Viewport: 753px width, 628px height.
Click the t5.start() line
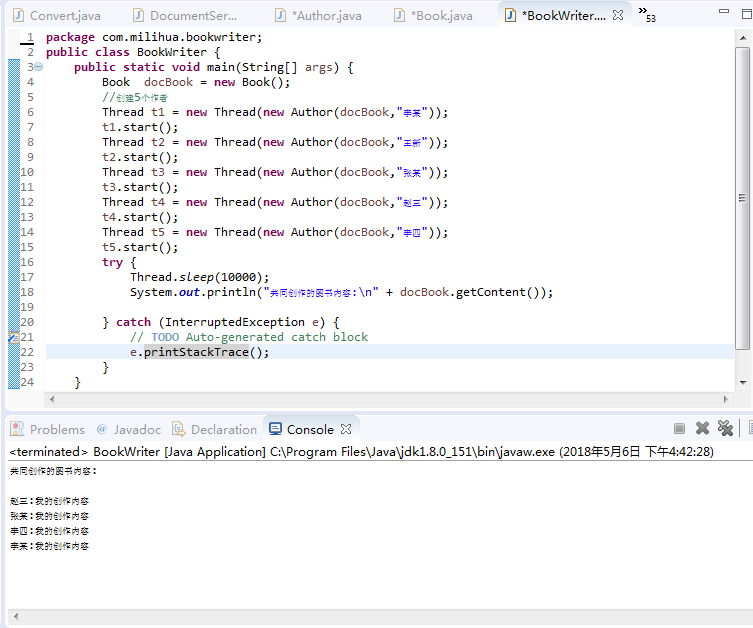[x=140, y=247]
